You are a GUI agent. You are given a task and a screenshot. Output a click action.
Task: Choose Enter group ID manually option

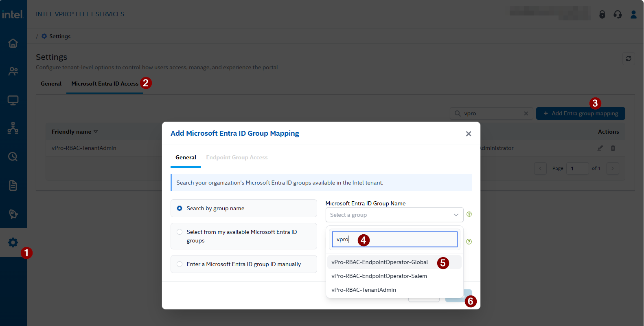[244, 264]
